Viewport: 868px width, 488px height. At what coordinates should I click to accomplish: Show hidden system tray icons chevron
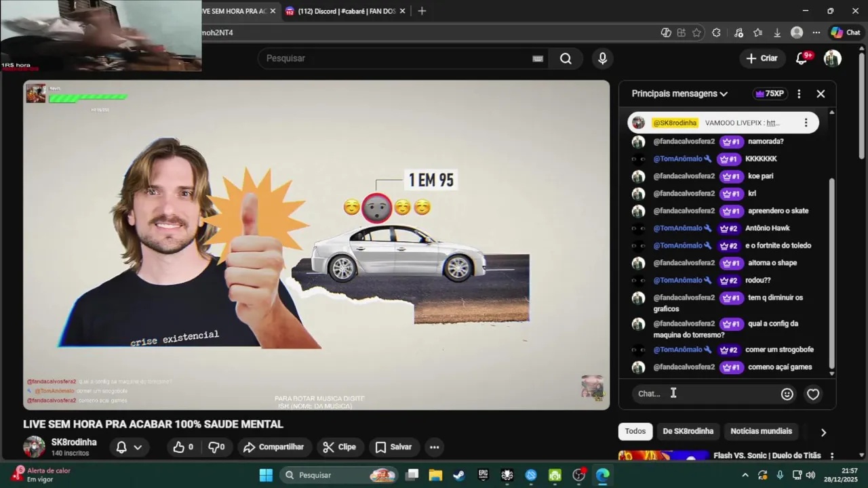pos(745,475)
